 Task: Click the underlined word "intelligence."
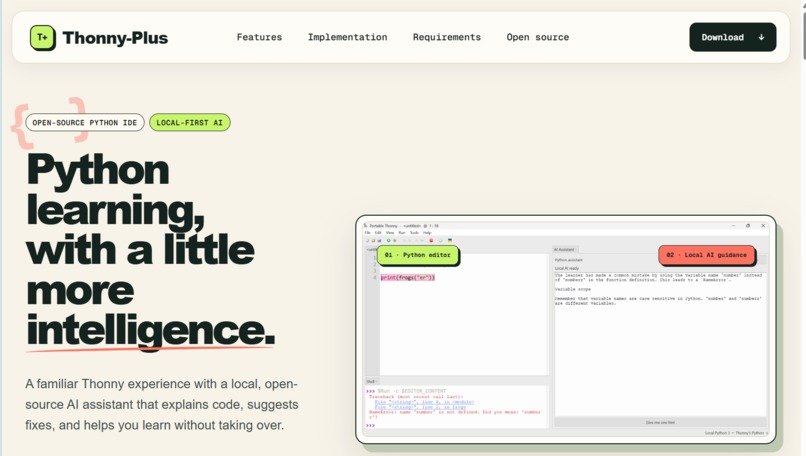(x=150, y=330)
